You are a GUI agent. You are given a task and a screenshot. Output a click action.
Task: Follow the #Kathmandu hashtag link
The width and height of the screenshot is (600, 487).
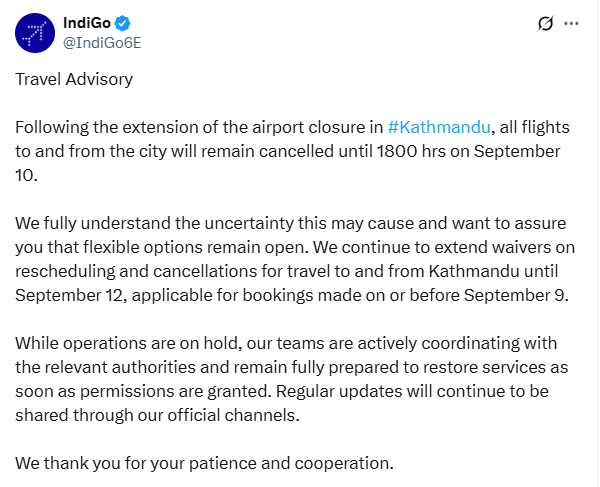(x=438, y=127)
